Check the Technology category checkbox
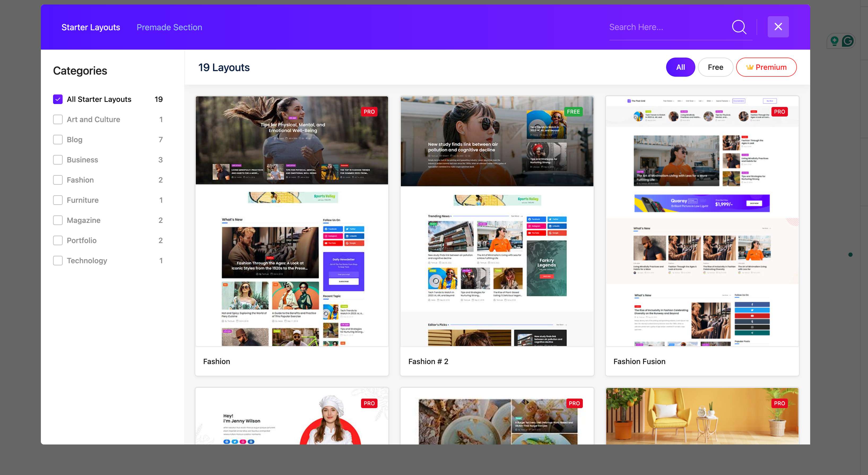 tap(58, 261)
